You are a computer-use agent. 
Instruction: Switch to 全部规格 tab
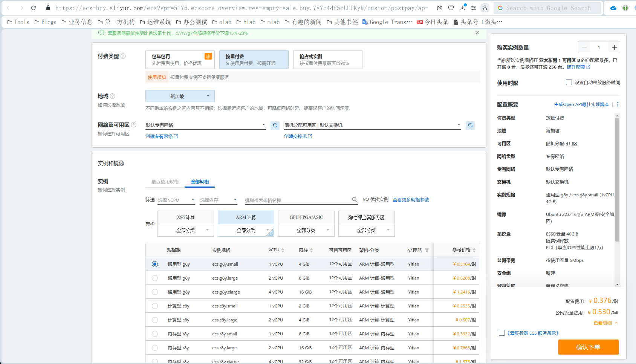[x=200, y=182]
